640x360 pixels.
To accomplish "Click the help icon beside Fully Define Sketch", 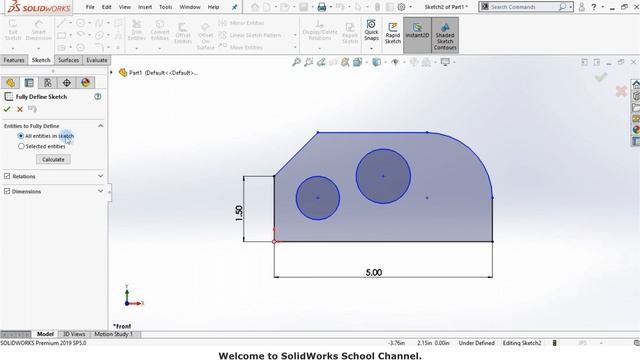I will click(98, 97).
